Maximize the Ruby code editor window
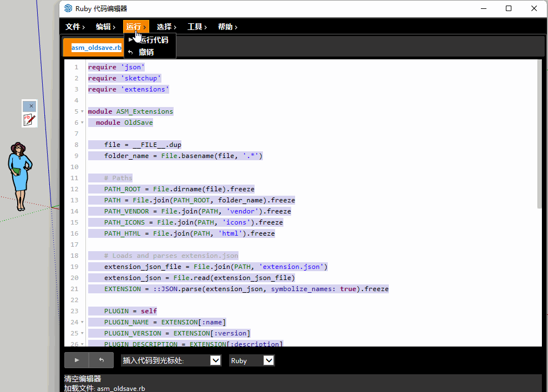548x392 pixels. [509, 8]
